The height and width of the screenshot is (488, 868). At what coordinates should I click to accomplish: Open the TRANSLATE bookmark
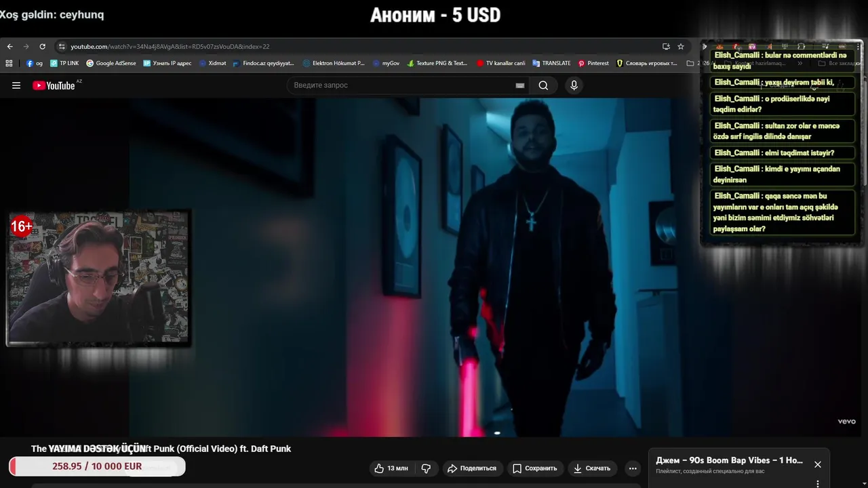click(551, 63)
